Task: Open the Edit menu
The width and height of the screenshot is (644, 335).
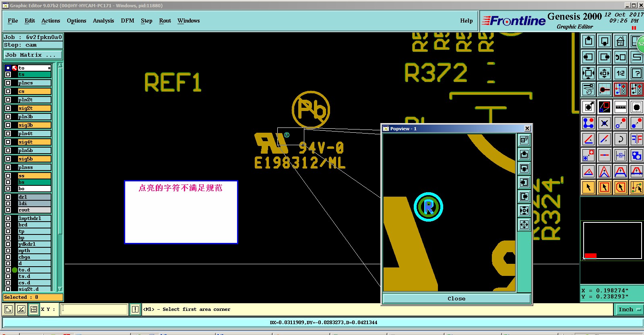Action: tap(30, 21)
